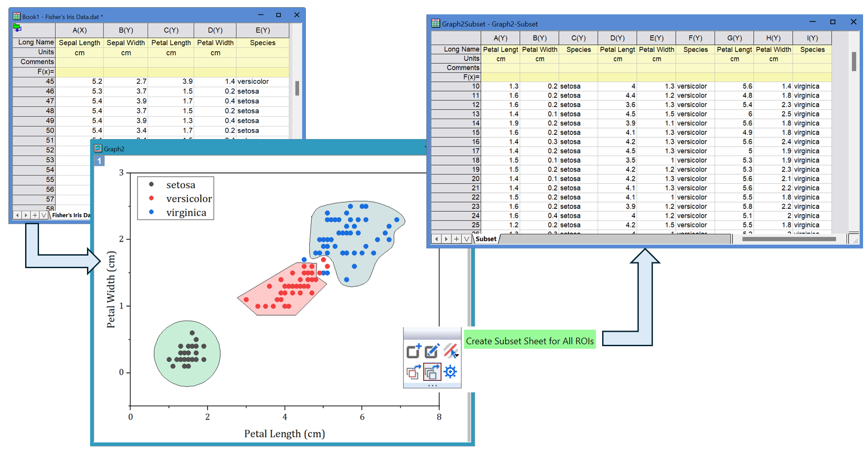Click the layer 1 icon in Graph2

99,161
